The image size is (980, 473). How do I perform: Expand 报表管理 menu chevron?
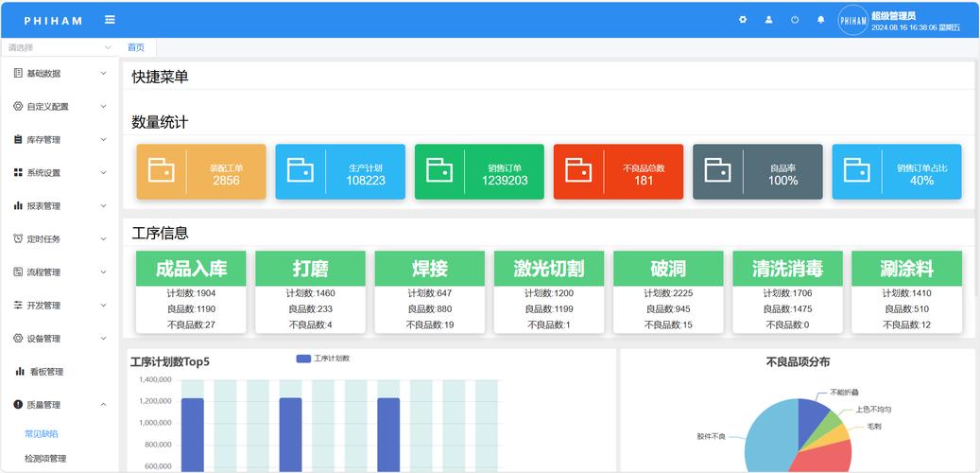coord(104,206)
